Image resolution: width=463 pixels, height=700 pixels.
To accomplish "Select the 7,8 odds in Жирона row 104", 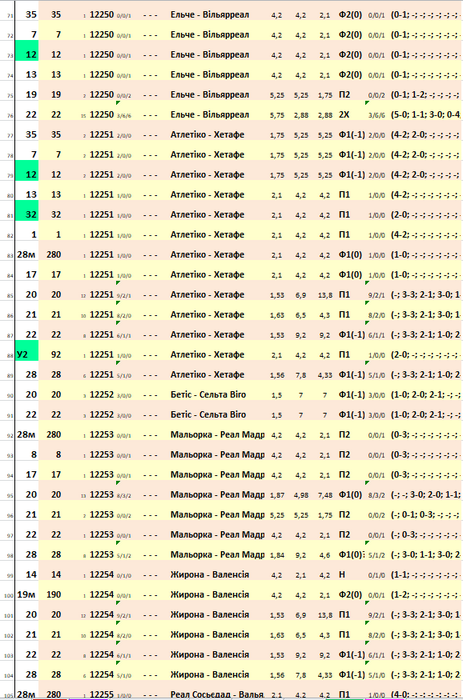I will [x=300, y=675].
